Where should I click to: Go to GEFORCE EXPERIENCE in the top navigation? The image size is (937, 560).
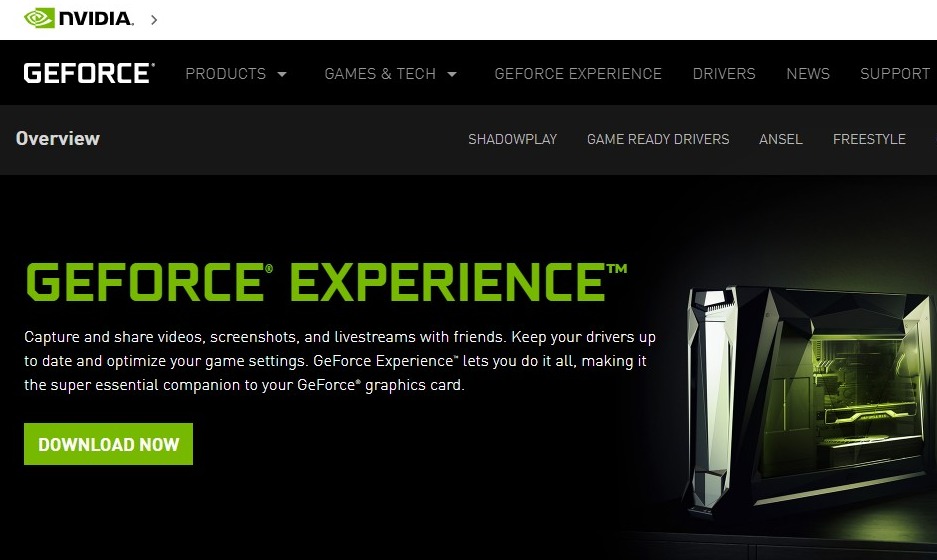click(x=578, y=74)
